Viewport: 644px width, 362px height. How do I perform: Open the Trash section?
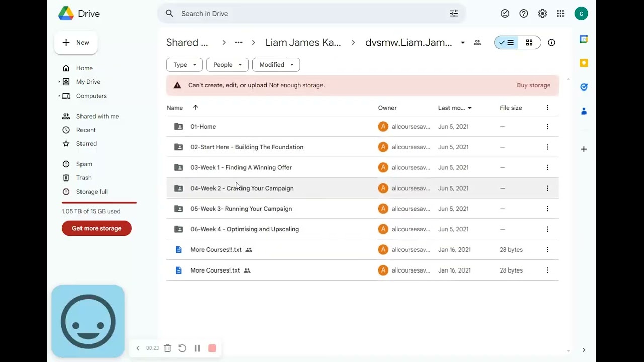point(84,178)
